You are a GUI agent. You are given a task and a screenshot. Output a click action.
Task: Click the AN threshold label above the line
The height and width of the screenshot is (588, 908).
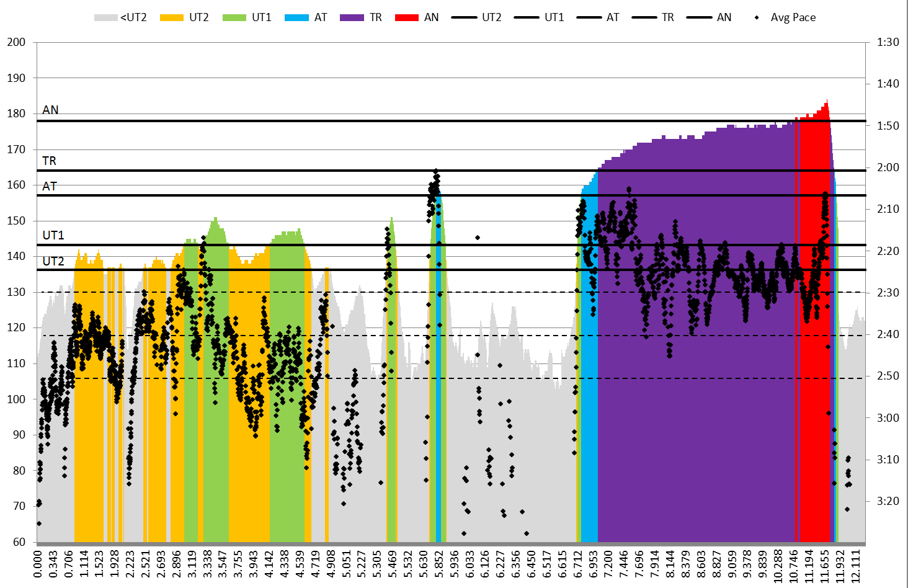click(x=50, y=110)
